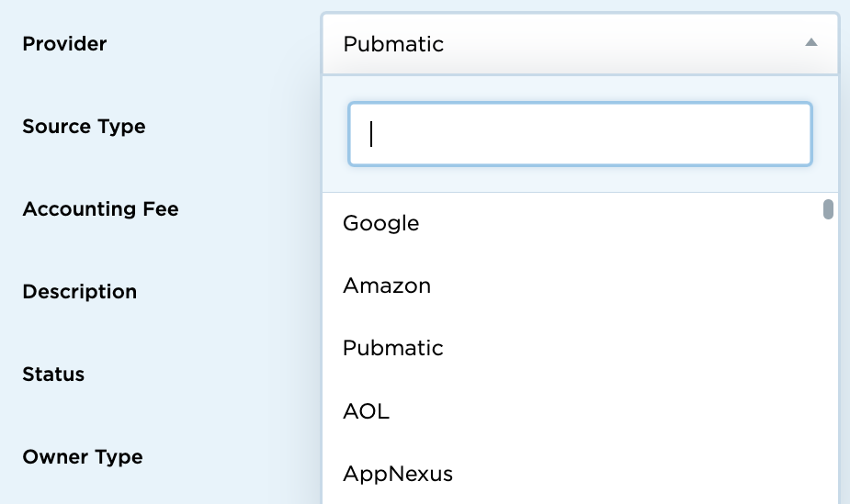The height and width of the screenshot is (504, 850).
Task: Click the Source Type label
Action: [x=84, y=126]
